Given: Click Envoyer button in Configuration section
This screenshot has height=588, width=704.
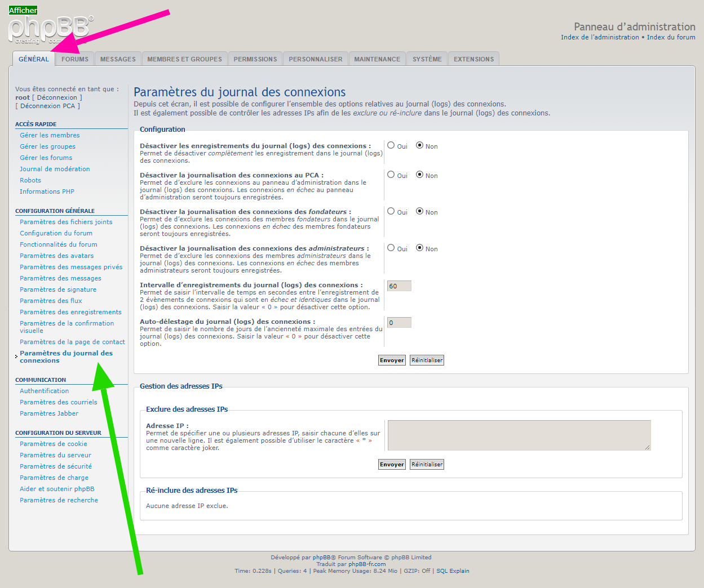Looking at the screenshot, I should (x=392, y=360).
